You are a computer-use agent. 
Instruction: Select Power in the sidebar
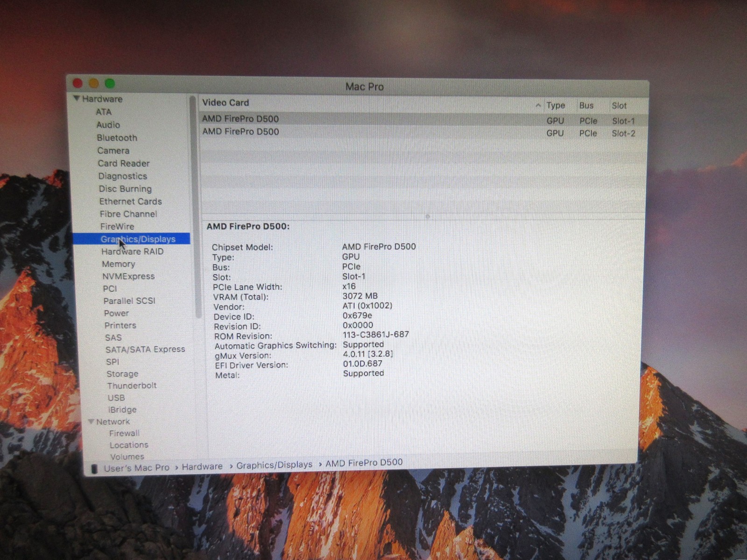click(116, 313)
